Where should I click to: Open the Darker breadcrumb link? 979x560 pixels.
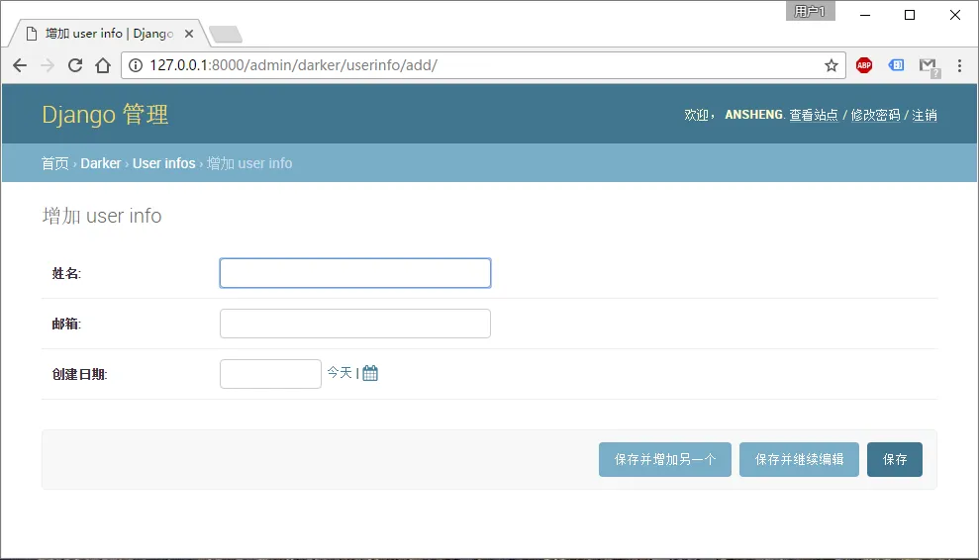[x=101, y=163]
